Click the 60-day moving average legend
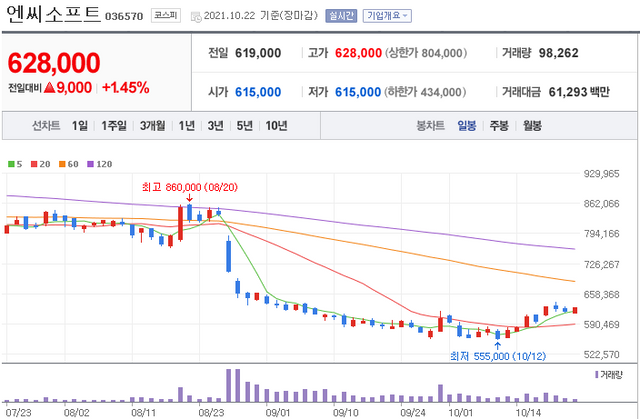This screenshot has height=419, width=640. point(69,164)
